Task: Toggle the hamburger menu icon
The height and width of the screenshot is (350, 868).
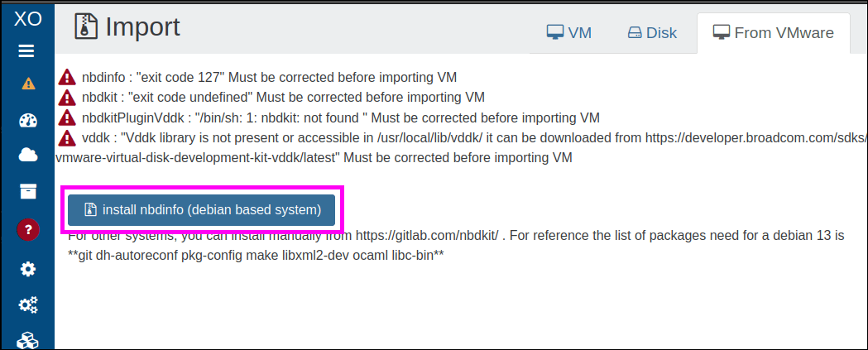Action: point(26,51)
